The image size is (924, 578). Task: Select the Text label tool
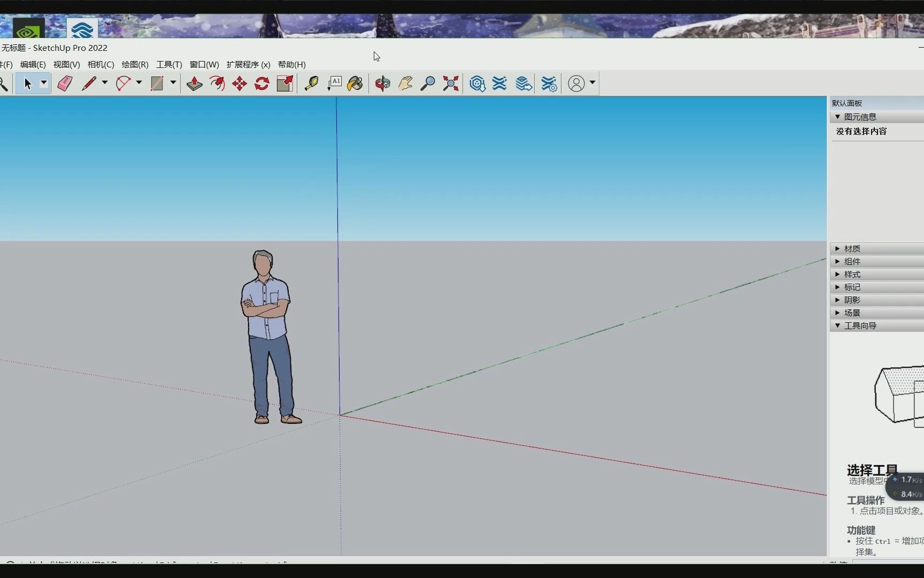[x=334, y=83]
